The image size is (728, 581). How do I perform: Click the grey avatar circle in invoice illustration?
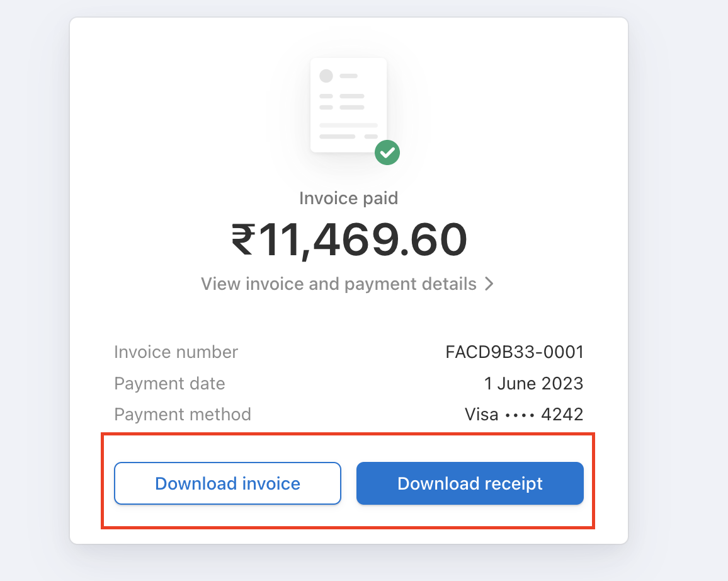tap(326, 76)
